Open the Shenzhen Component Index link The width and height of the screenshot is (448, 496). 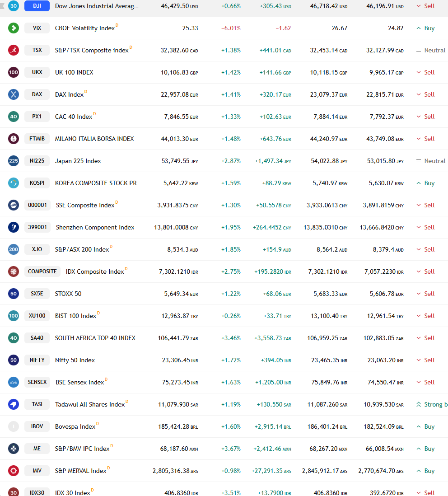coord(95,227)
